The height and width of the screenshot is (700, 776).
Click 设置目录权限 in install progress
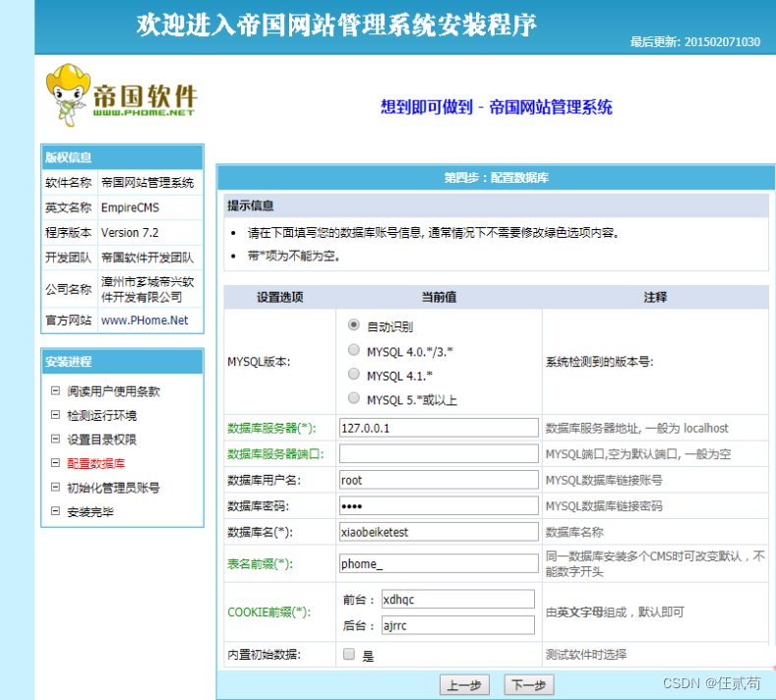click(x=102, y=439)
